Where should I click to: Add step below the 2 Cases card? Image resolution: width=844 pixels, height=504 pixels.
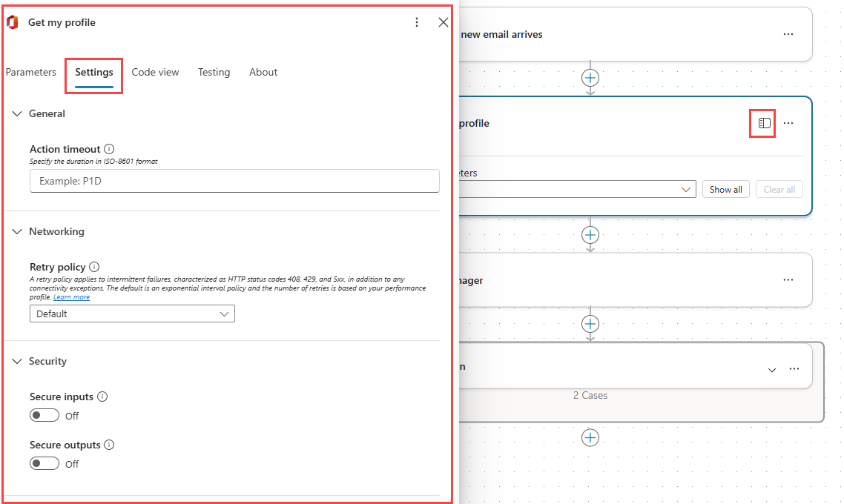point(590,438)
